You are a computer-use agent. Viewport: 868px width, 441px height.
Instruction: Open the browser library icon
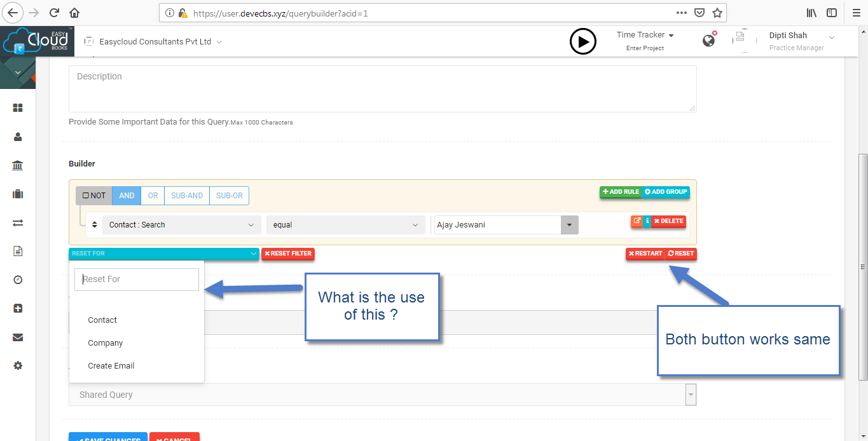812,13
